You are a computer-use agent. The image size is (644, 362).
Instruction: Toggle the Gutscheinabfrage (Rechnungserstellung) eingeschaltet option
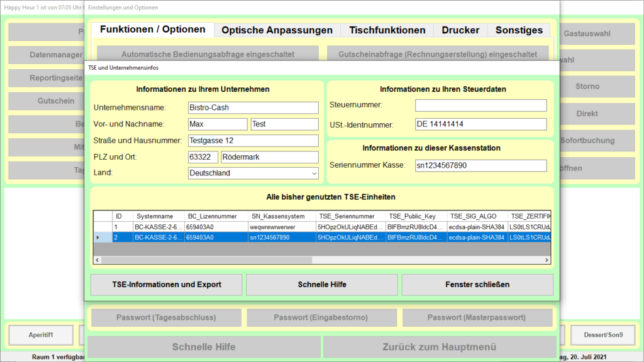point(438,54)
